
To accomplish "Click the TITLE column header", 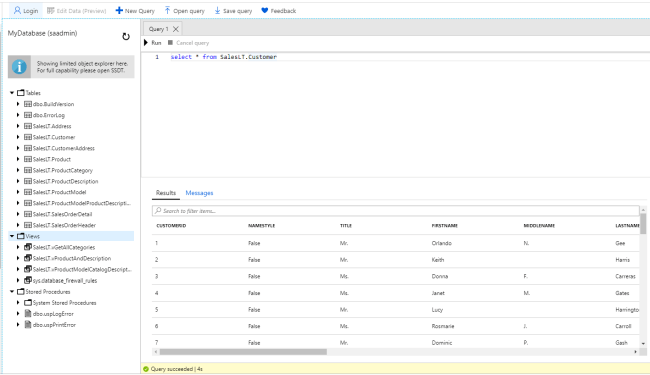I will pos(346,225).
